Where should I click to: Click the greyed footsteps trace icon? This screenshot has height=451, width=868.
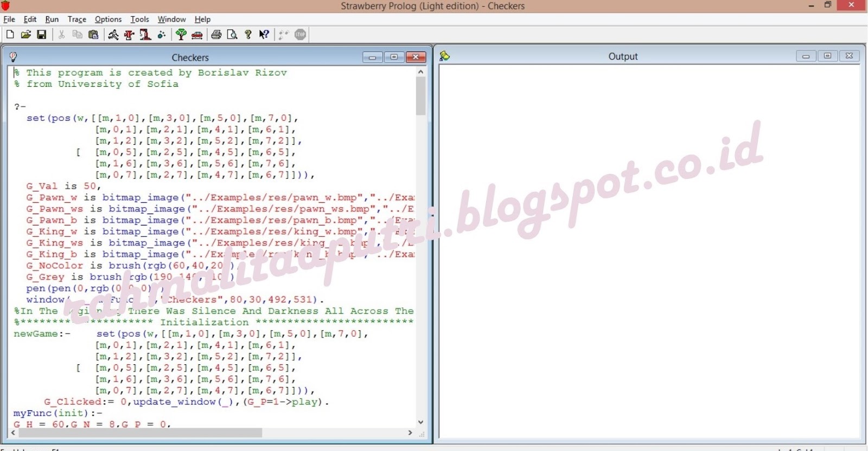pyautogui.click(x=284, y=35)
